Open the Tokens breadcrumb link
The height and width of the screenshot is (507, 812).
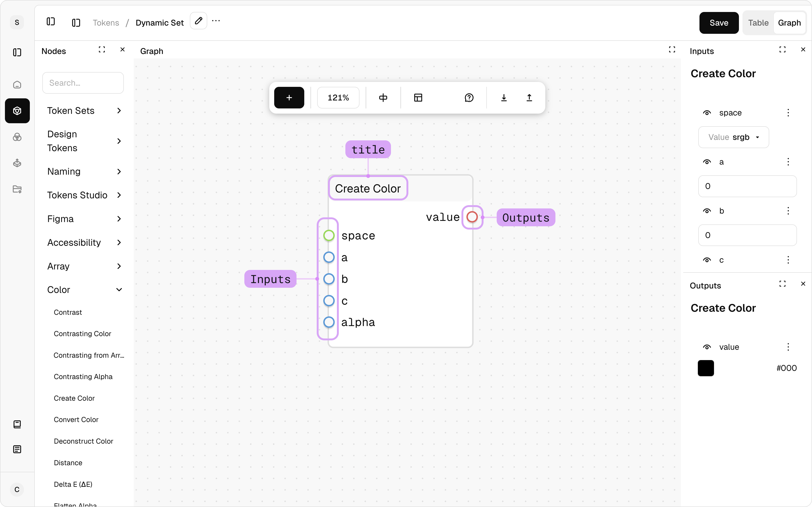pos(106,23)
